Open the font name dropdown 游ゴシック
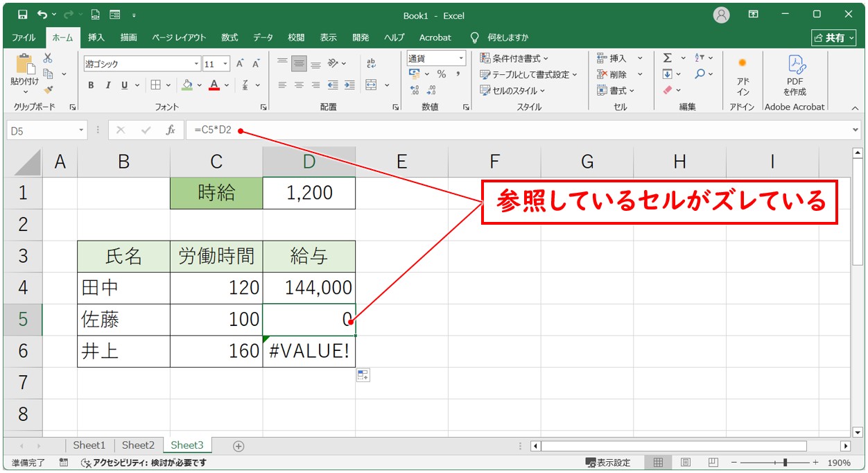 coord(197,64)
